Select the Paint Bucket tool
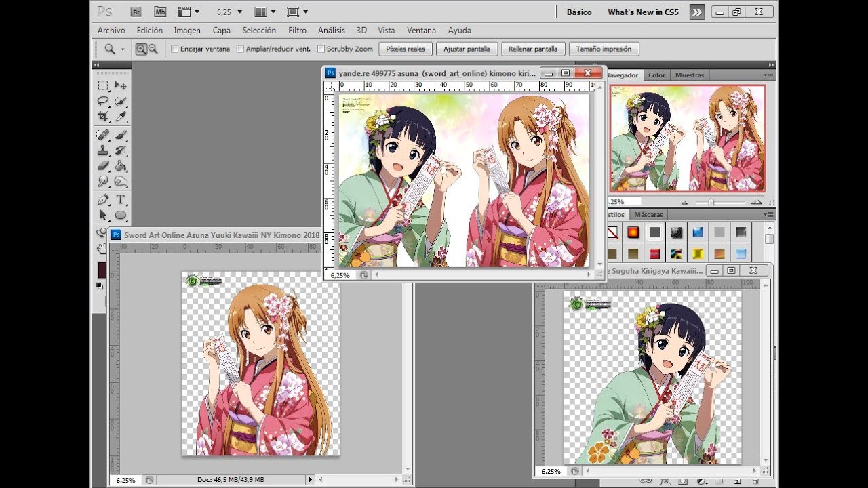The image size is (868, 488). coord(121,165)
